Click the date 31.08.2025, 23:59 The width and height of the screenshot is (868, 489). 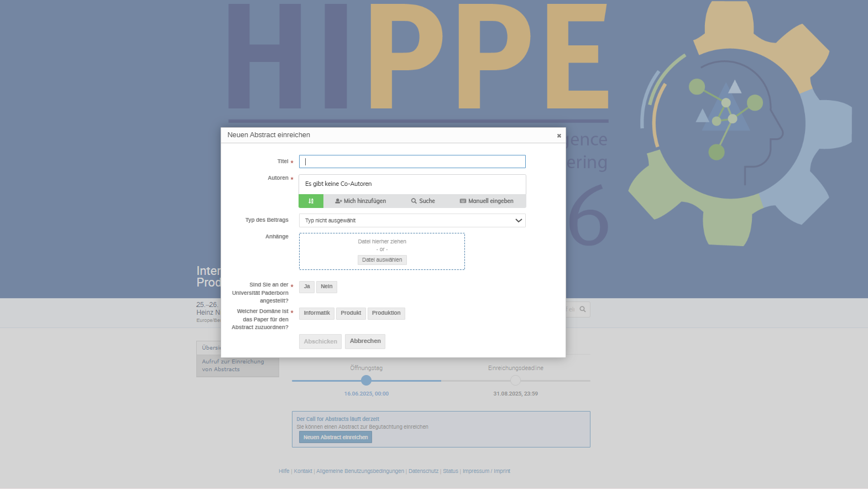[x=515, y=394]
